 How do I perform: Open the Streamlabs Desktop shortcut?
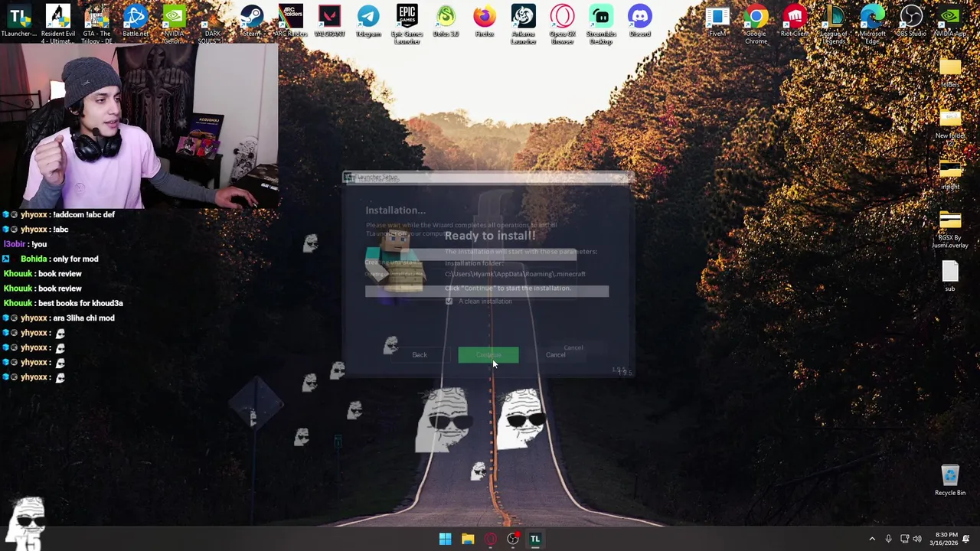601,24
